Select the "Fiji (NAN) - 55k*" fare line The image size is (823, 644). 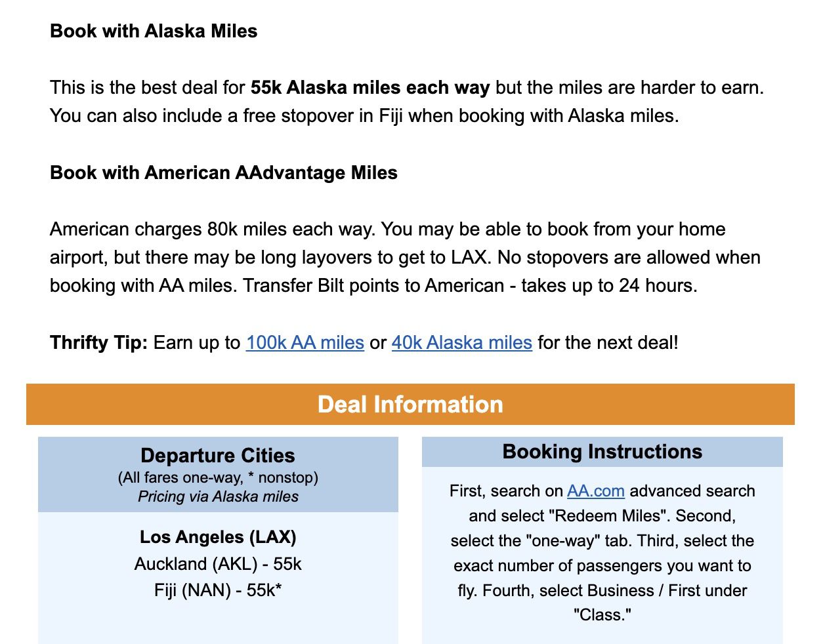coord(218,590)
